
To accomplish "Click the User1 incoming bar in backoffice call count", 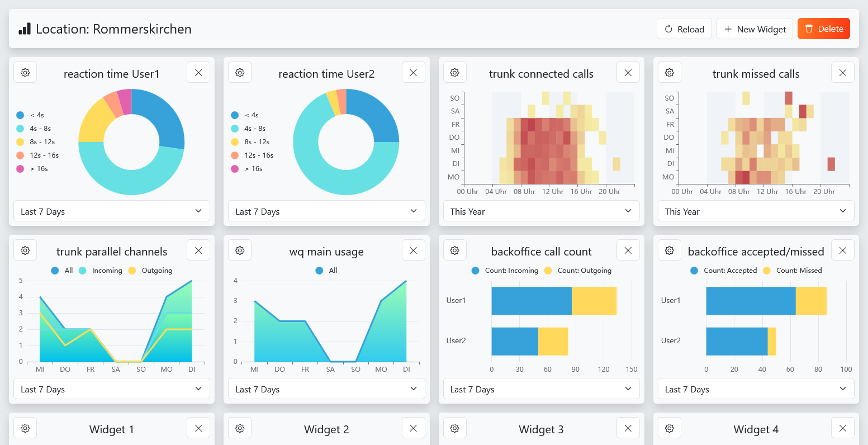I will (531, 301).
